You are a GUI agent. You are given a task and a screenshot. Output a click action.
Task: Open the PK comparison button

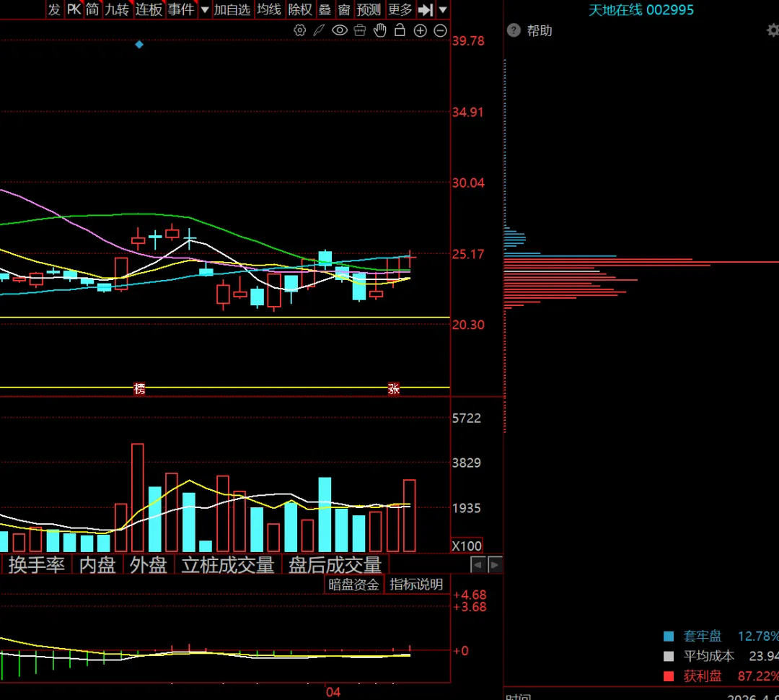click(74, 9)
